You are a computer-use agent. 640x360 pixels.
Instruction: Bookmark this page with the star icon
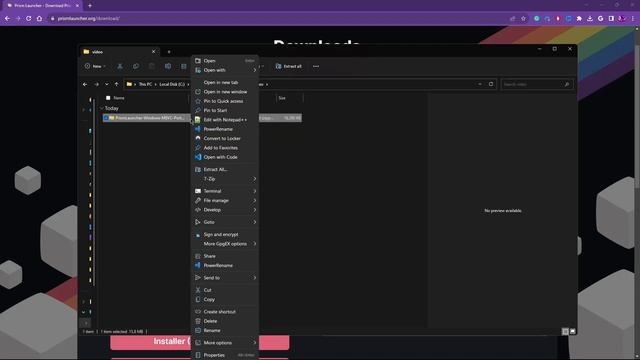pyautogui.click(x=523, y=18)
